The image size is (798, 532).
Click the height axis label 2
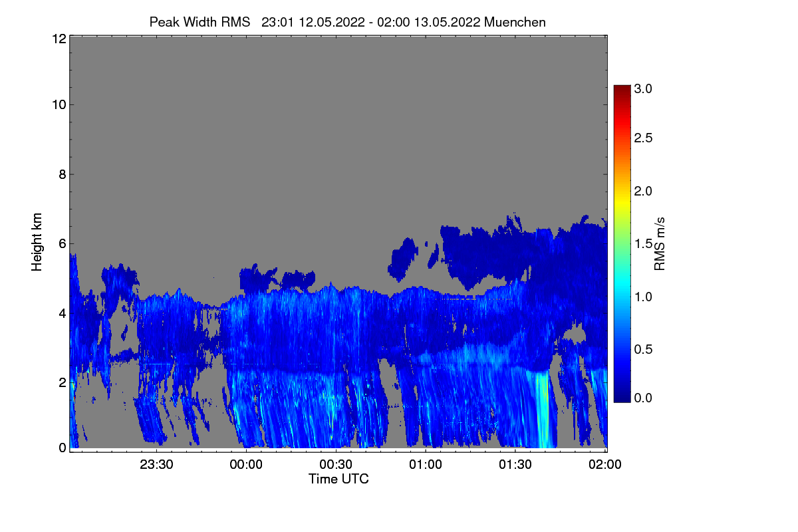point(62,382)
